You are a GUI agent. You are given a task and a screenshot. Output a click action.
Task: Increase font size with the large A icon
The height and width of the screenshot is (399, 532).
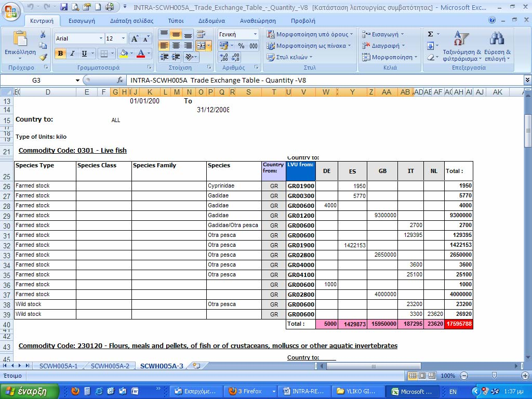(135, 38)
